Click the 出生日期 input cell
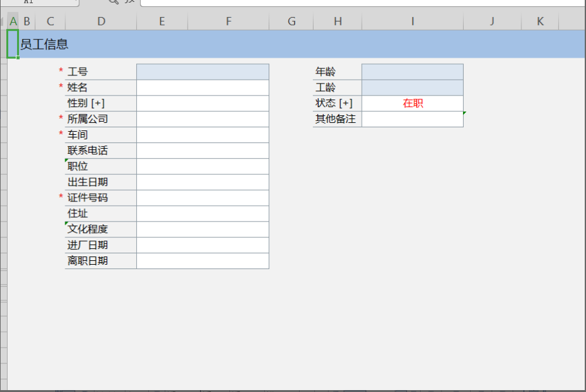The width and height of the screenshot is (586, 392). pyautogui.click(x=203, y=182)
